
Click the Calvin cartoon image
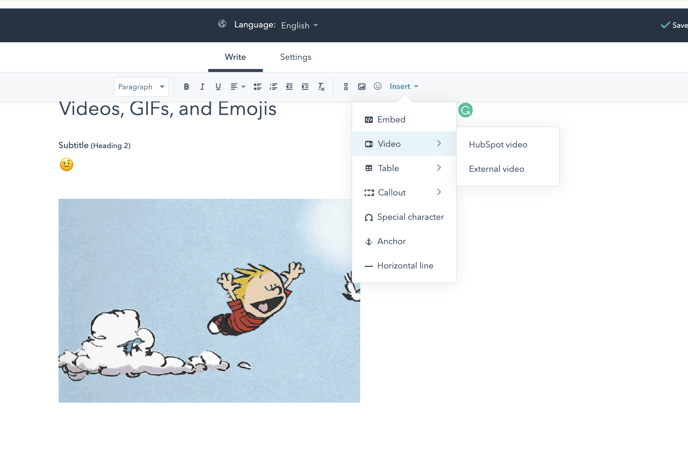pyautogui.click(x=209, y=300)
